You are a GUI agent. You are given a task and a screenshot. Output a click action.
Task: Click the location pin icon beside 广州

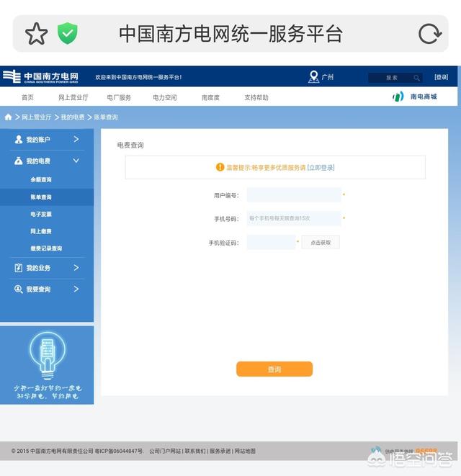[313, 77]
